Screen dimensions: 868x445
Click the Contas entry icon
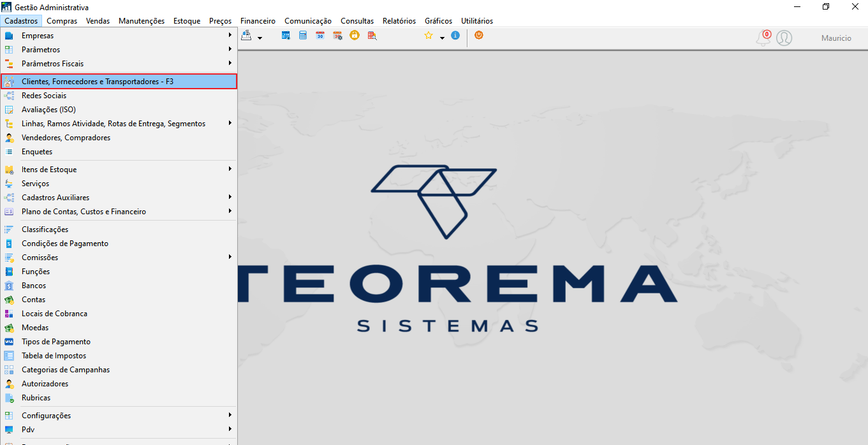[9, 300]
